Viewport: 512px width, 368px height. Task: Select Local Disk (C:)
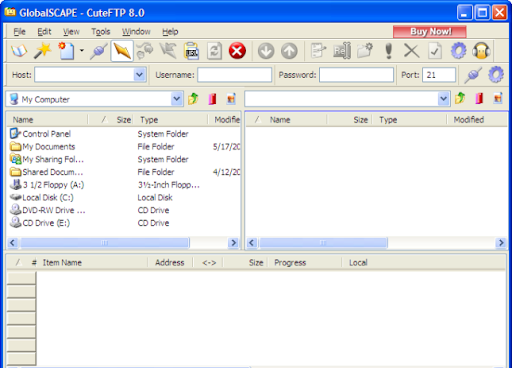[x=41, y=197]
